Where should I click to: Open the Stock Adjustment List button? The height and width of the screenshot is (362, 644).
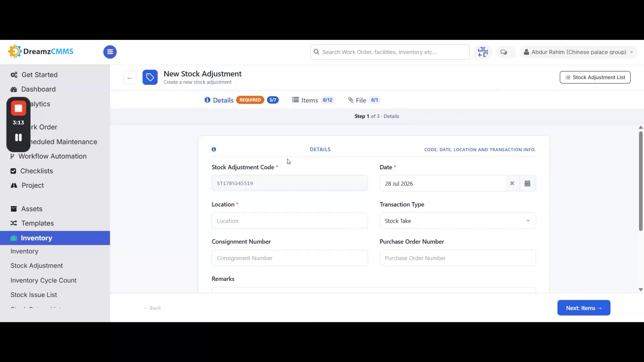(595, 77)
